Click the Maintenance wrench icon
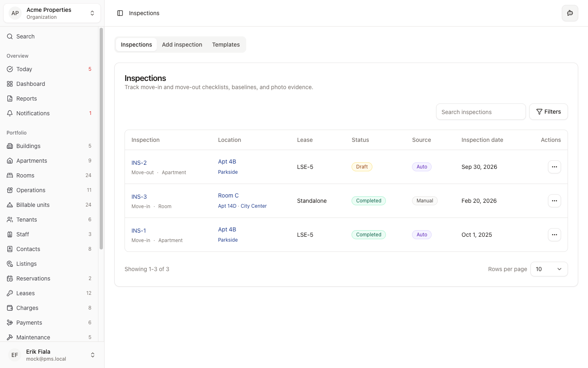Image resolution: width=588 pixels, height=368 pixels. click(x=10, y=337)
